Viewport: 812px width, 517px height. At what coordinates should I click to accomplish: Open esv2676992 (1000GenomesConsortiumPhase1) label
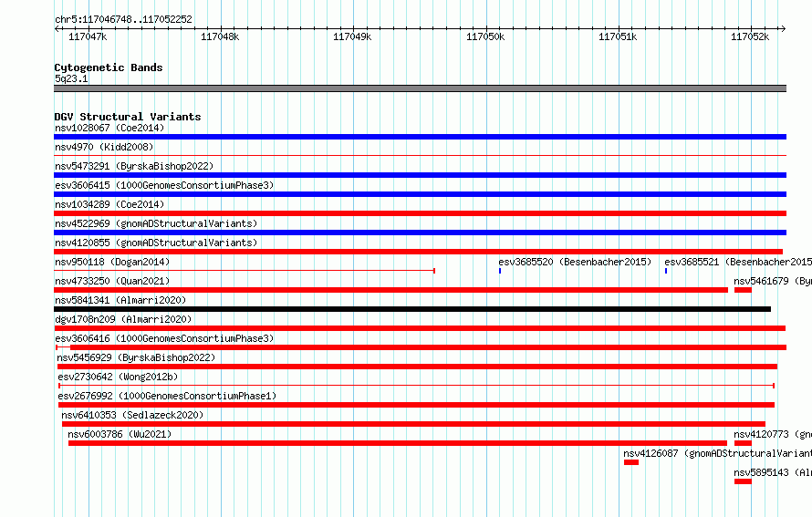coord(167,396)
